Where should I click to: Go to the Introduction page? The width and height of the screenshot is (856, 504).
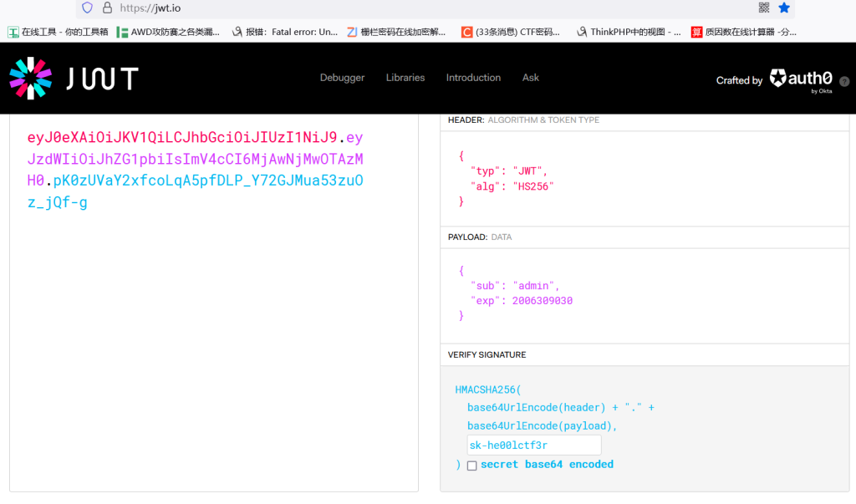tap(473, 78)
